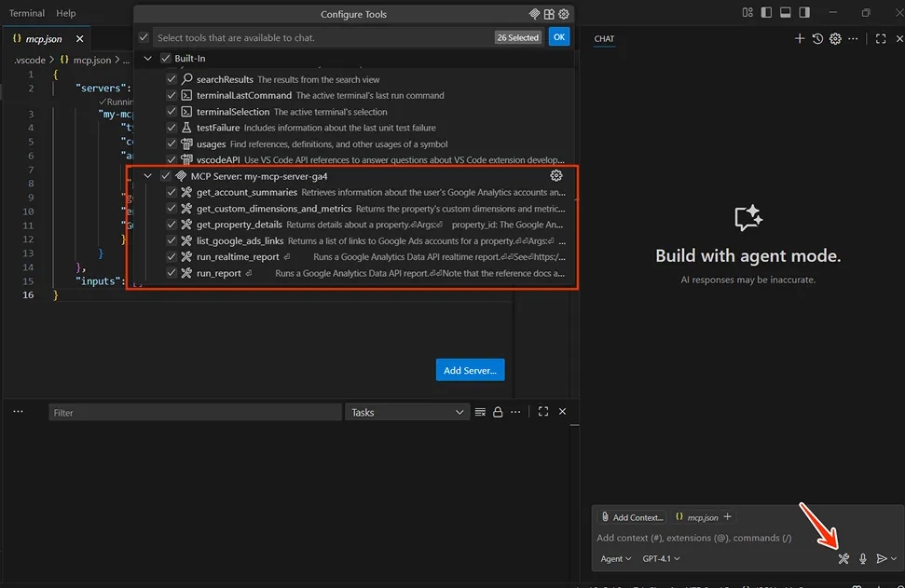Viewport: 905px width, 588px height.
Task: Uncheck the get_account_summaries tool
Action: click(171, 192)
